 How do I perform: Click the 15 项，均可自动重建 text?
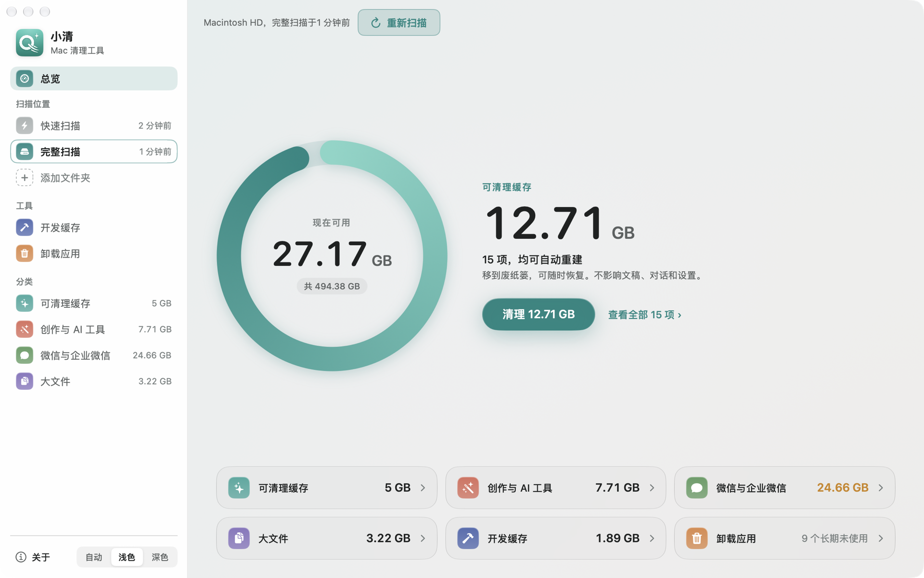532,260
